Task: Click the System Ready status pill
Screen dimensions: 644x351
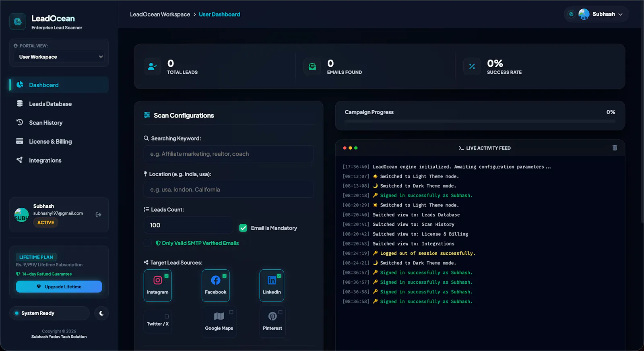Action: [x=50, y=313]
